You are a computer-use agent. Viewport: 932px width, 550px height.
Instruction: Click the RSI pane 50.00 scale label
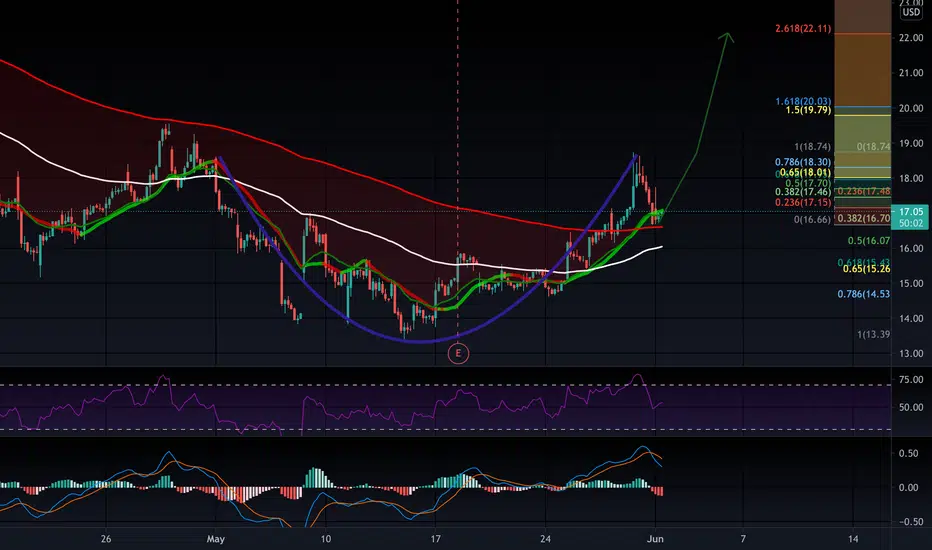click(911, 408)
